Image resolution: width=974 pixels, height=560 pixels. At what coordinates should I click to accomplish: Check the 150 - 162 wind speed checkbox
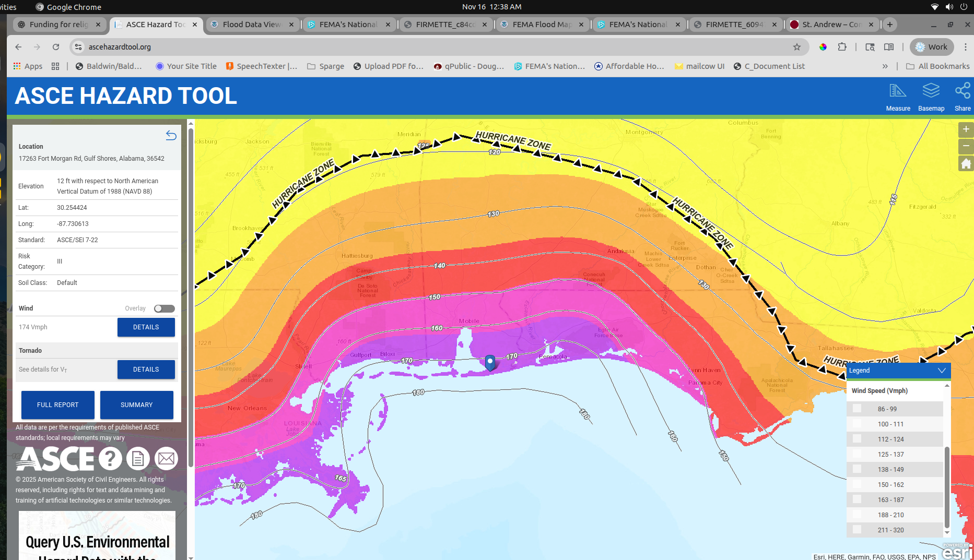click(856, 484)
